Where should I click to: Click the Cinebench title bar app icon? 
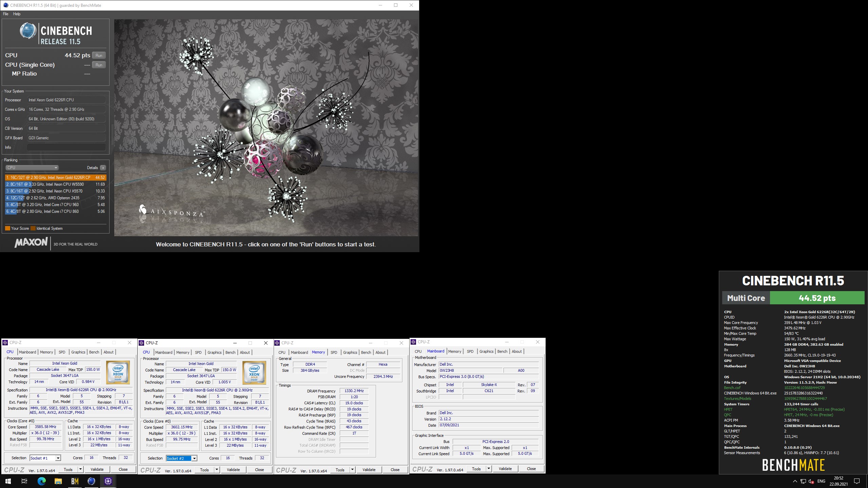[x=5, y=5]
